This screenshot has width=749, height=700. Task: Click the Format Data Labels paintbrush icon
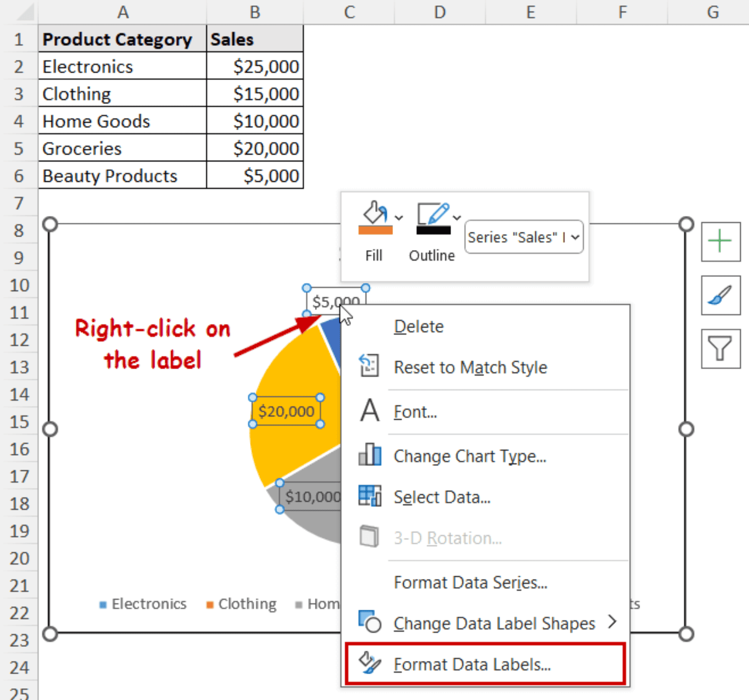click(x=371, y=663)
